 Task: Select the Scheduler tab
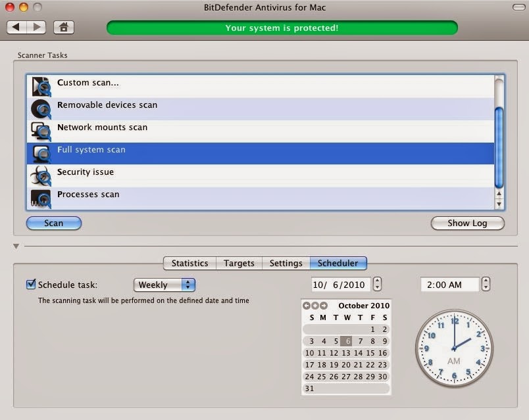click(x=338, y=264)
